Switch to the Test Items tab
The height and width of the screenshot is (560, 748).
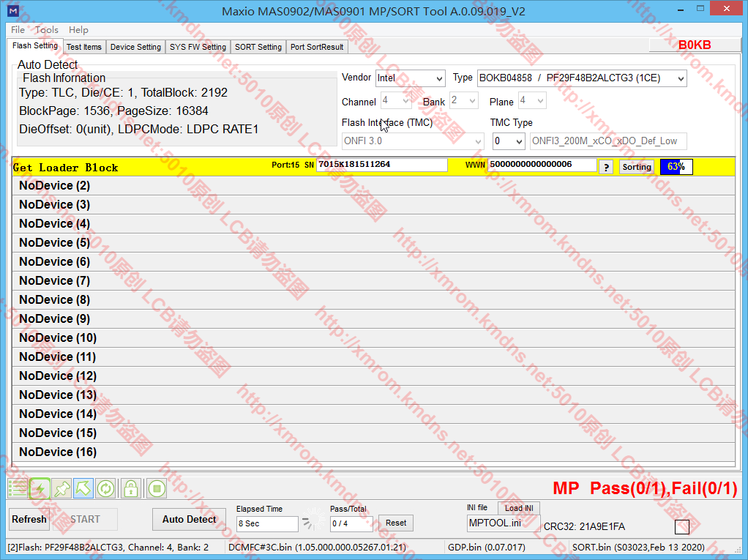tap(84, 47)
